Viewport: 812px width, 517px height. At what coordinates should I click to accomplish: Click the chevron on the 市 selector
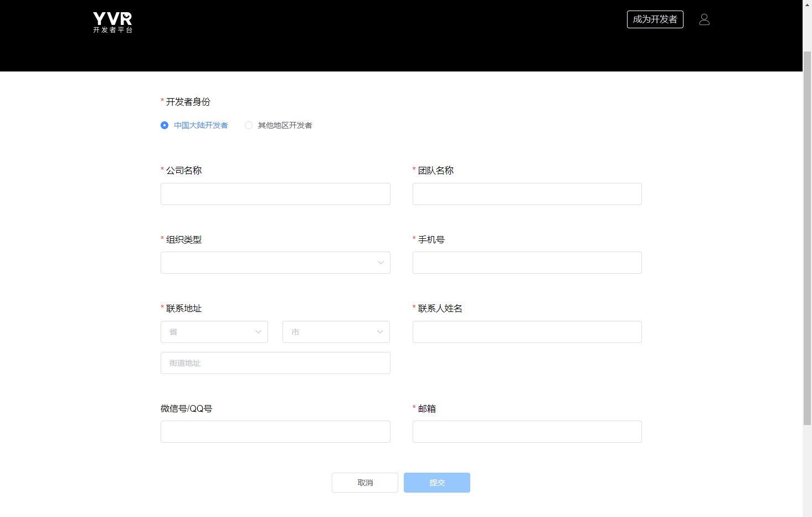tap(380, 332)
